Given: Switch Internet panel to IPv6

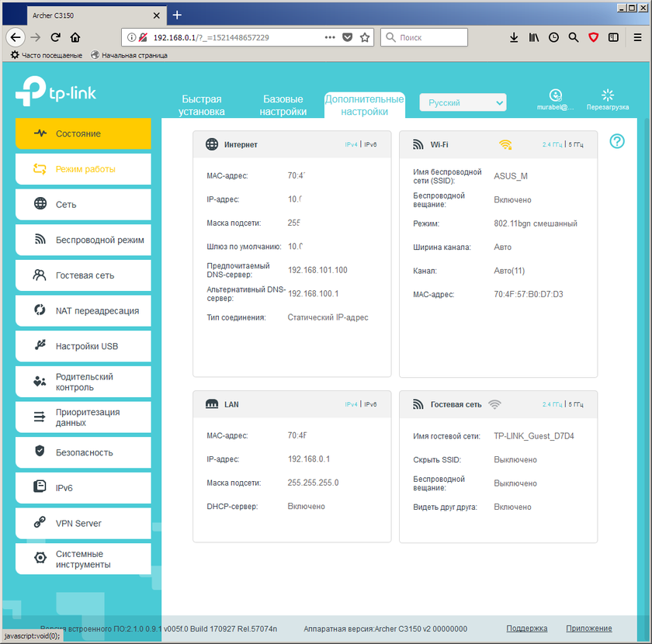Looking at the screenshot, I should [371, 144].
